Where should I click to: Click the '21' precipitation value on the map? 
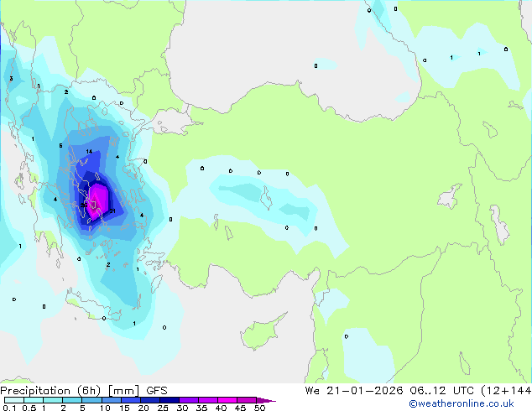click(x=112, y=211)
